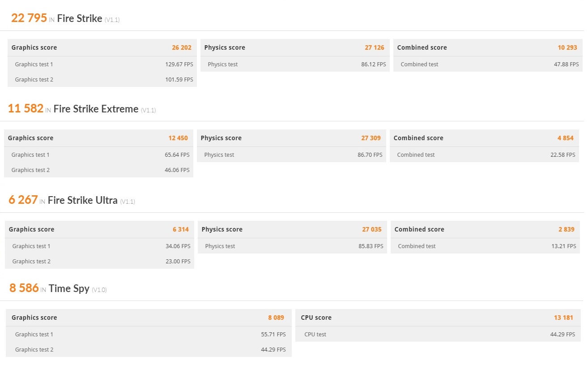Click Fire Strike Ultra graphics score 6 314
Screen dimensions: 588x378
click(x=181, y=229)
